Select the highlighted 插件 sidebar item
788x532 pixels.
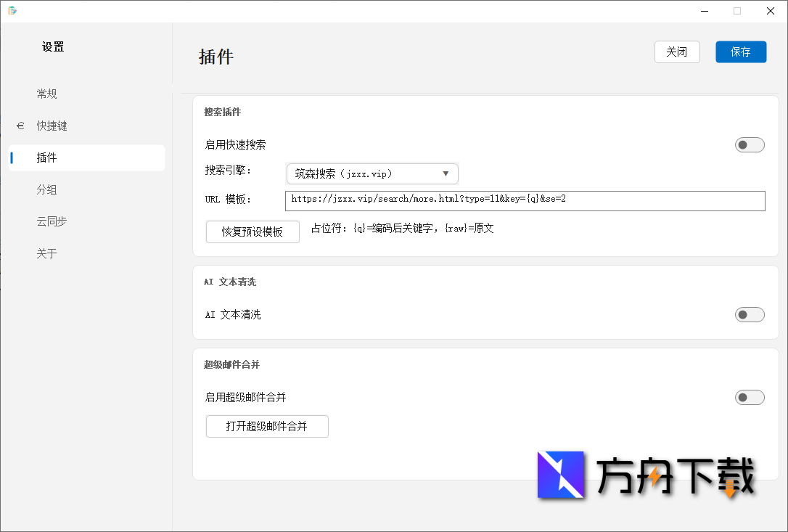pyautogui.click(x=47, y=157)
